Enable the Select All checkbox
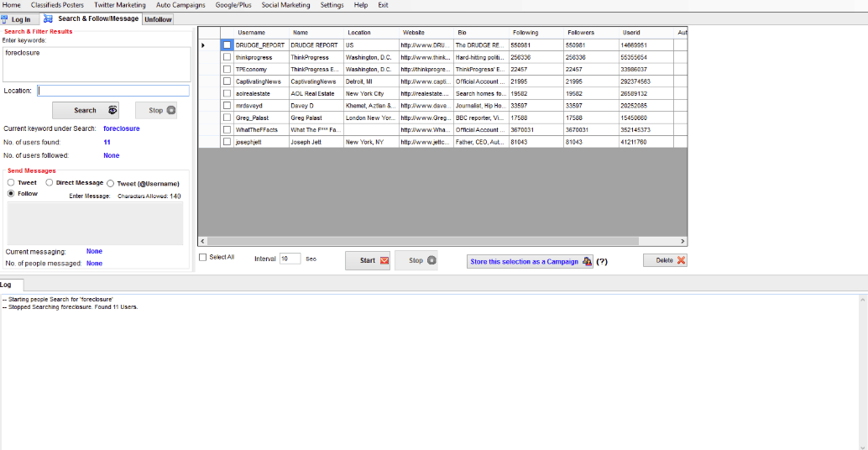868x450 pixels. [x=202, y=258]
